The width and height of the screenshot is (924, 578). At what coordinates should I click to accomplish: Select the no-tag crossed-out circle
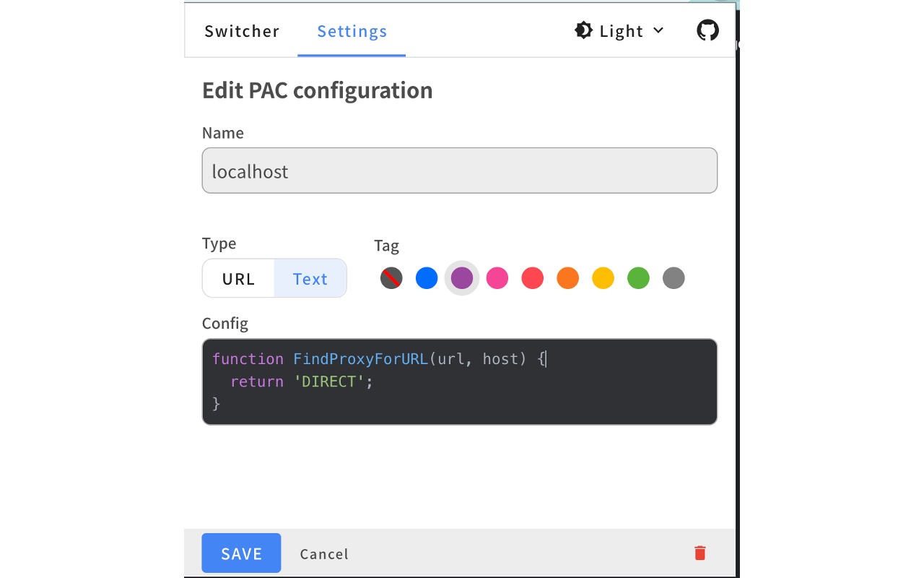coord(391,278)
